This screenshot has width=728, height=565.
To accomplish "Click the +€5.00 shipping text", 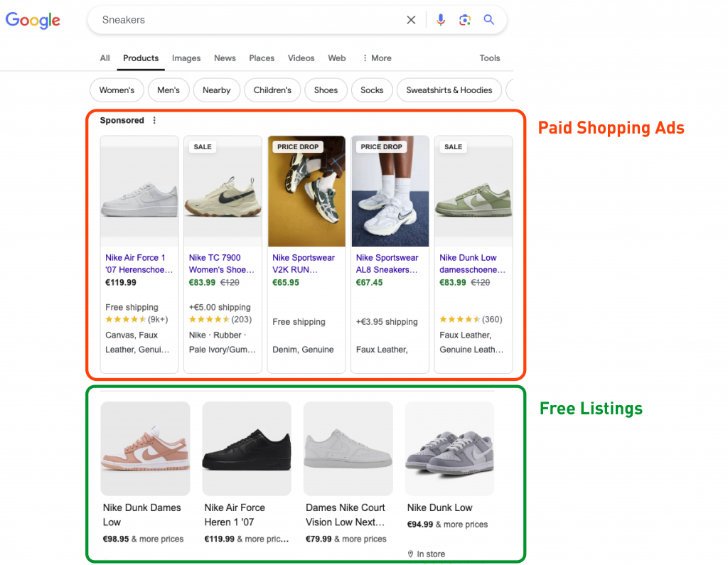I will point(220,307).
